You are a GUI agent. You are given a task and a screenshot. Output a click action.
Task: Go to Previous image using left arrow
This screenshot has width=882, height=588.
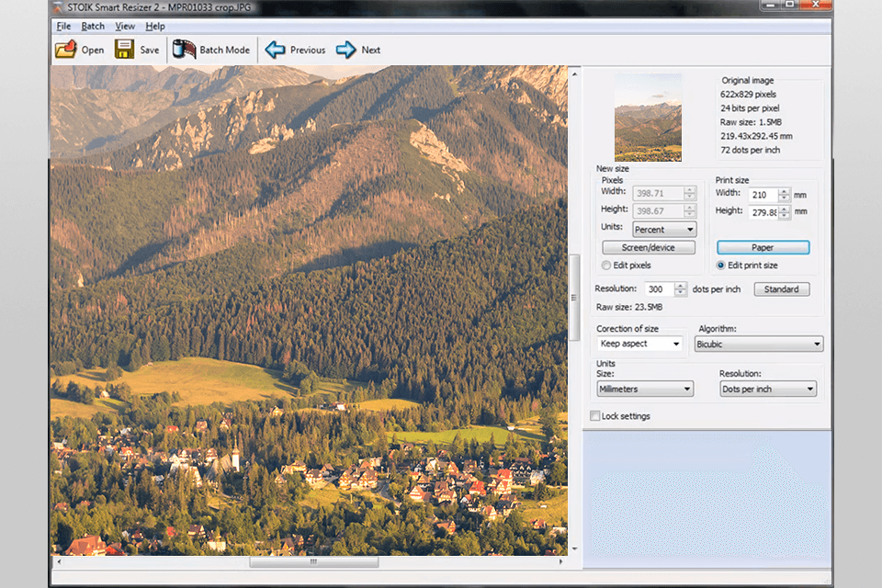(275, 50)
